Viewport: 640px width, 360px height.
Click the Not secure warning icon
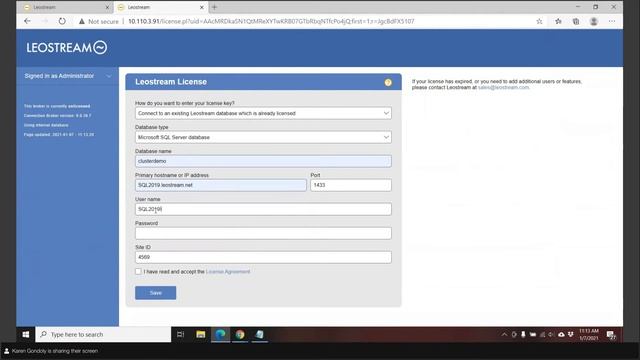[82, 21]
